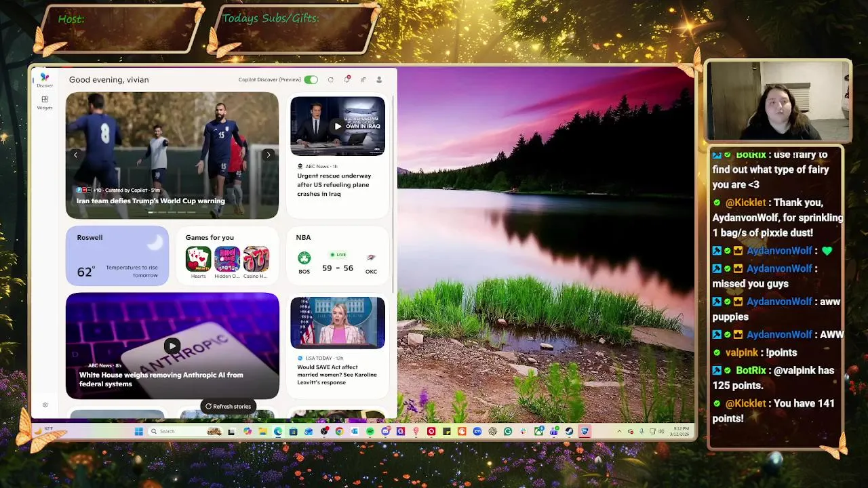Open Slack from the taskbar
Viewport: 868px width, 488px height.
(523, 431)
